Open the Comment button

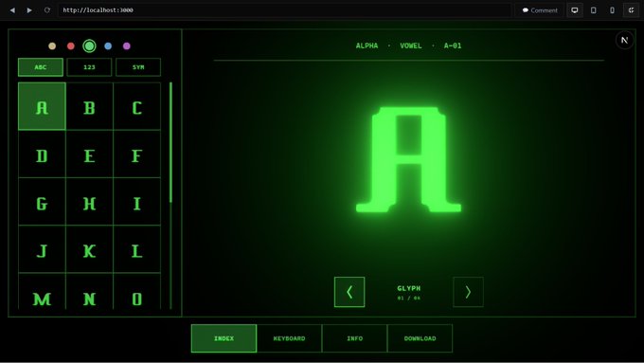540,10
